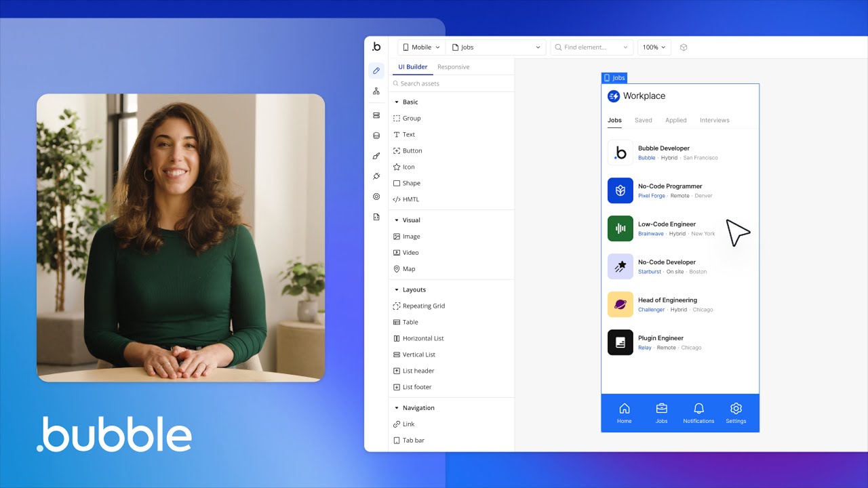Open the Plugins plug icon in sidebar
The height and width of the screenshot is (488, 868).
click(376, 176)
